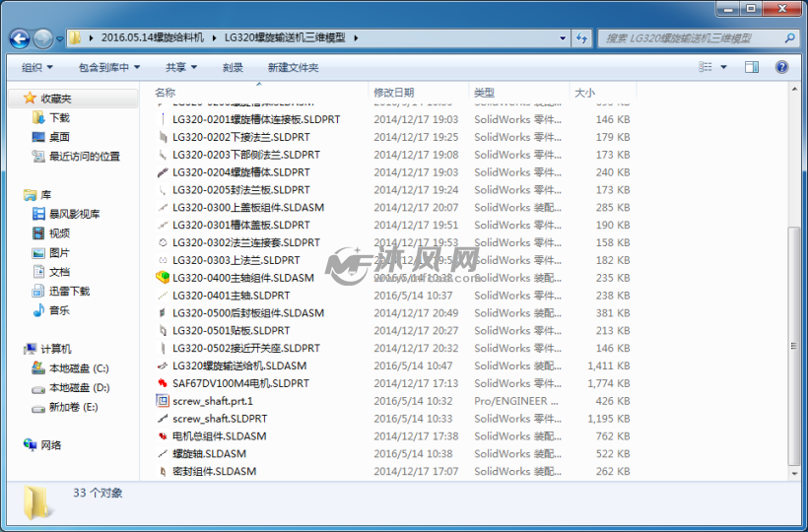Select file LG320-0203下部侧法兰.SLDPRT
The width and height of the screenshot is (808, 532).
click(x=246, y=155)
